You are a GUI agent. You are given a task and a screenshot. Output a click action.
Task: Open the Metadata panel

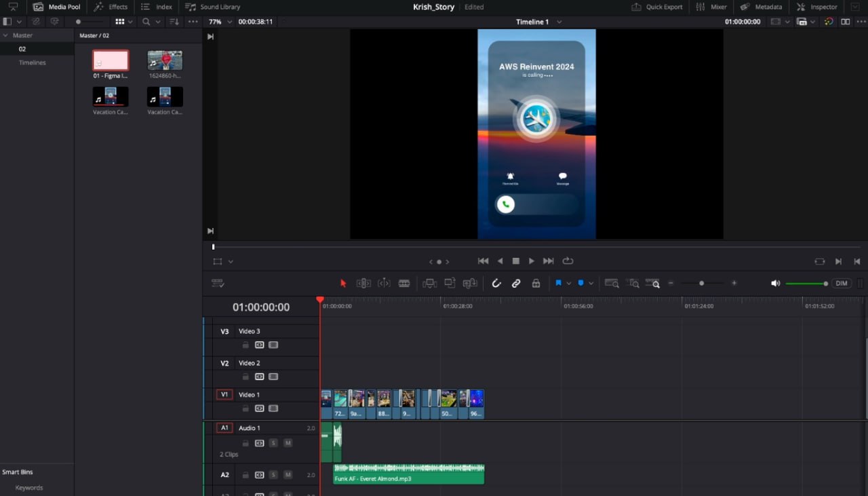(x=761, y=7)
